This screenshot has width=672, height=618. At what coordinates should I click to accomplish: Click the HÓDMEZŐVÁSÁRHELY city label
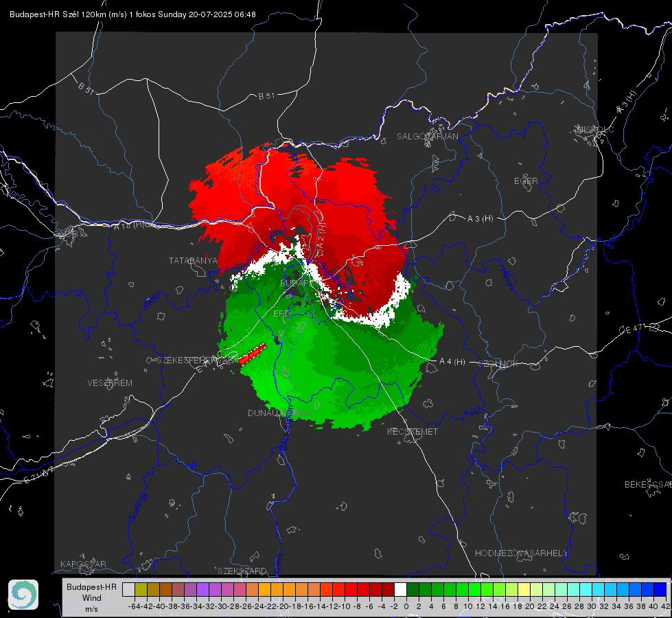(x=521, y=553)
